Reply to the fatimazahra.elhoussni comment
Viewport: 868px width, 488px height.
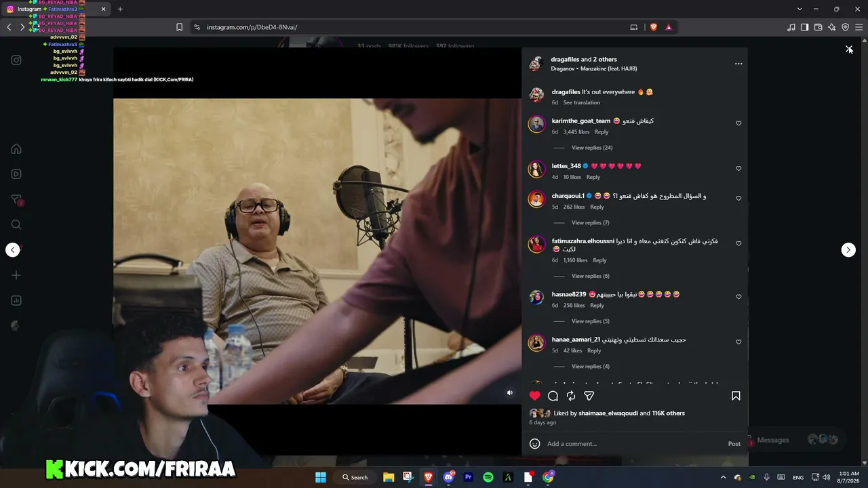click(599, 260)
